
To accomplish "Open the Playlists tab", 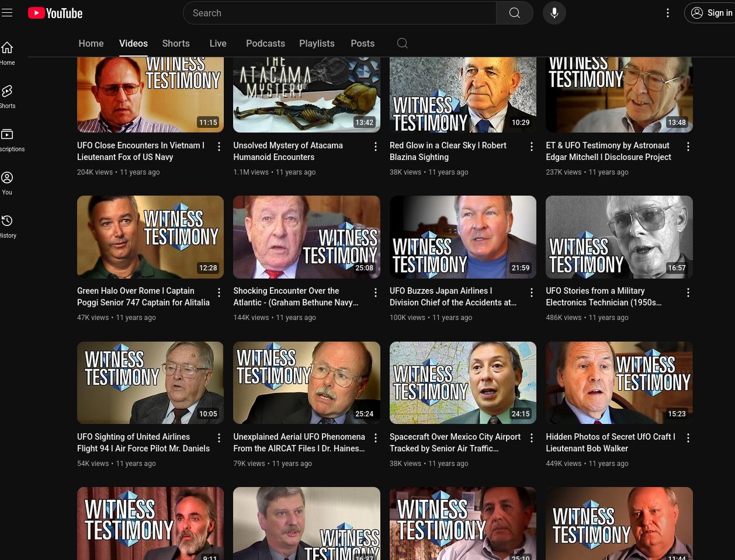I will click(317, 43).
